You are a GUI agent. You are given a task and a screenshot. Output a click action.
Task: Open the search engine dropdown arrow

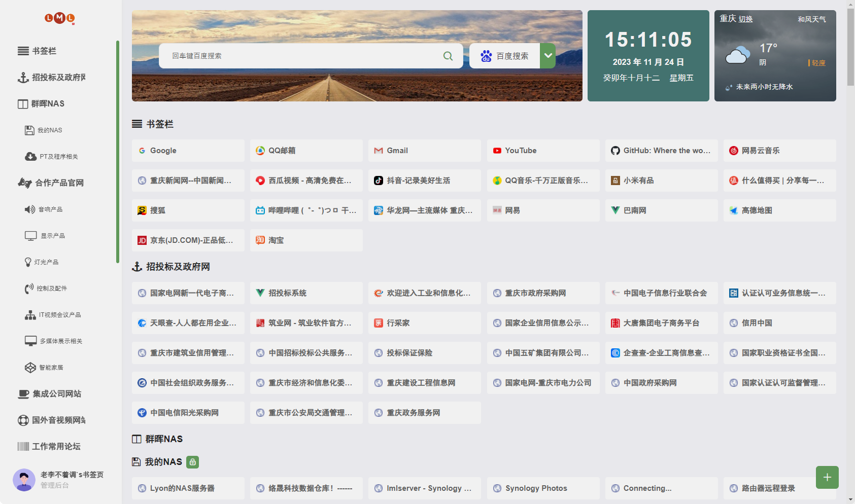(x=548, y=56)
